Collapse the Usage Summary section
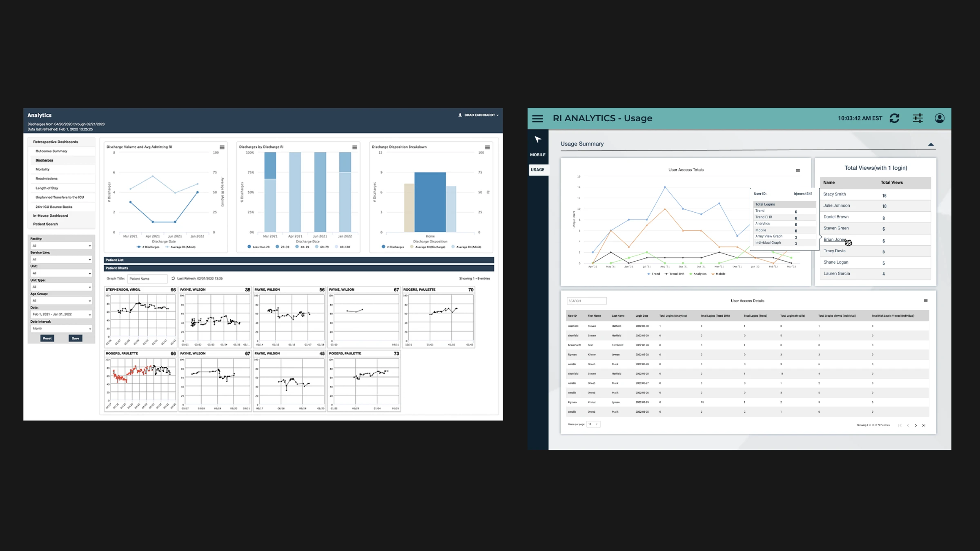This screenshot has width=980, height=551. (931, 144)
